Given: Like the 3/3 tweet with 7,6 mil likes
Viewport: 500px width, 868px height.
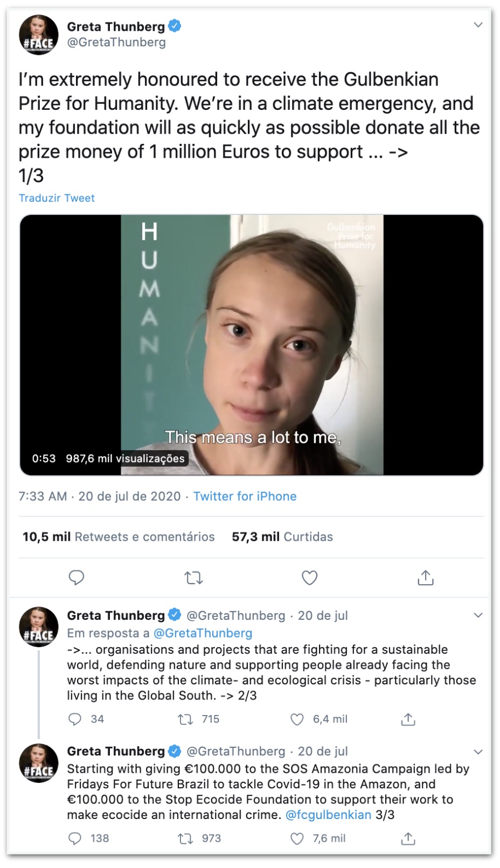Looking at the screenshot, I should 297,838.
